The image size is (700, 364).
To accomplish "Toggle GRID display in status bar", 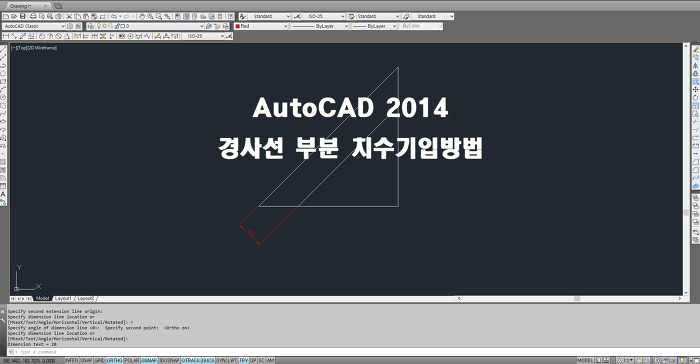I will (x=100, y=360).
